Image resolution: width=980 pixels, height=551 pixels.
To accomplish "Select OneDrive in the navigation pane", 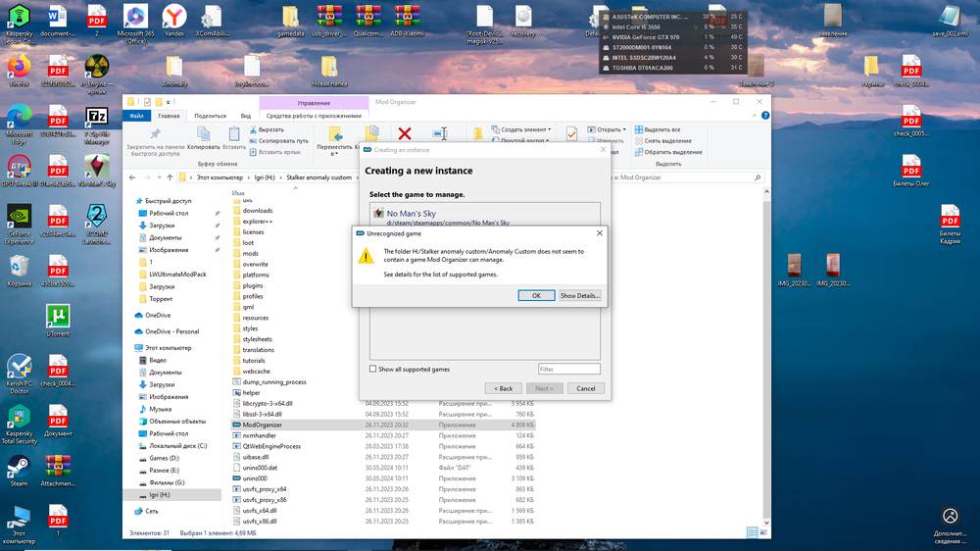I will 157,315.
